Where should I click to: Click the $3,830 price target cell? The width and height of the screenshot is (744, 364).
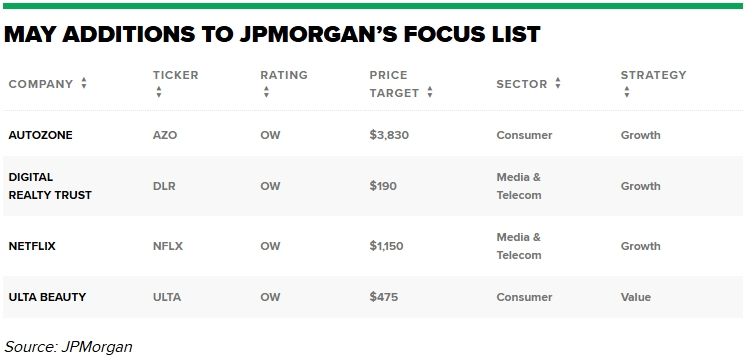pyautogui.click(x=389, y=135)
